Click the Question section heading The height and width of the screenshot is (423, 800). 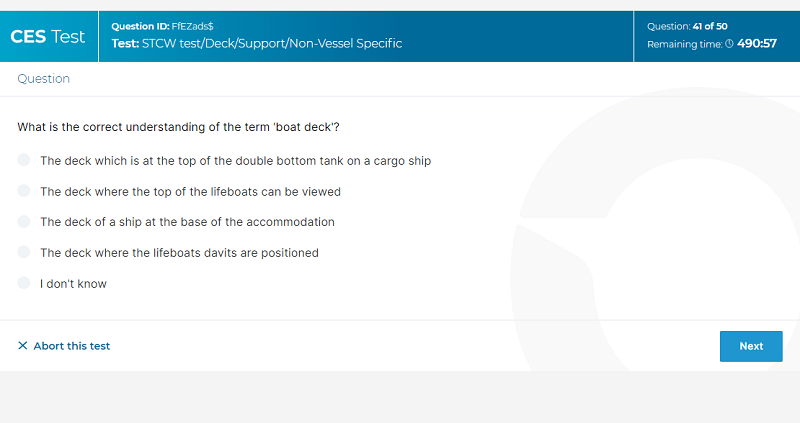[43, 79]
